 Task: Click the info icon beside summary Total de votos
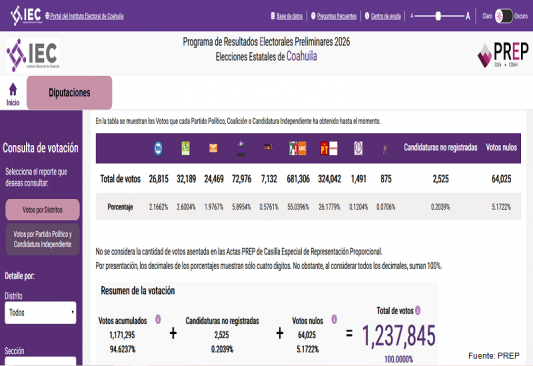418,310
